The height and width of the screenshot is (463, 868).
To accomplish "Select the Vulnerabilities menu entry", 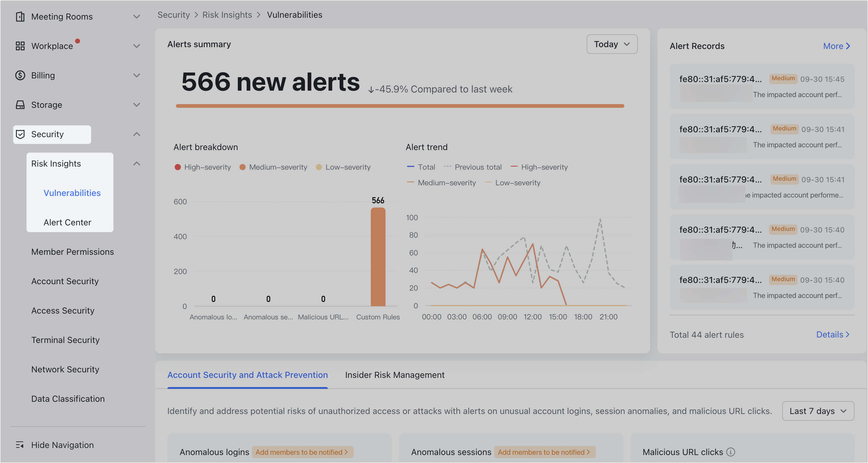I will pyautogui.click(x=72, y=193).
